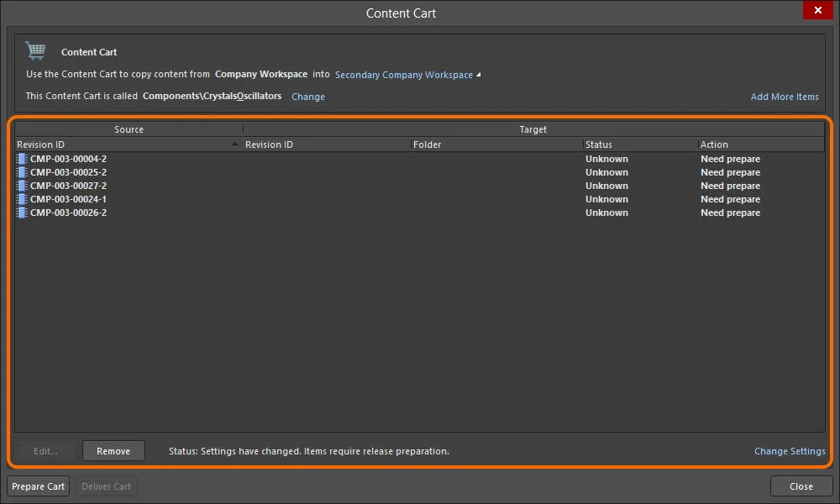
Task: Click the Target group header
Action: [x=533, y=129]
